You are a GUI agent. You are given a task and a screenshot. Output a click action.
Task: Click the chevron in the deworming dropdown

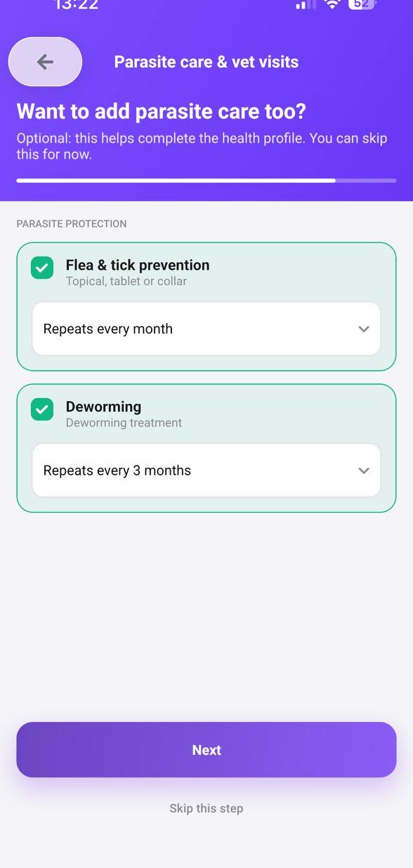[364, 471]
